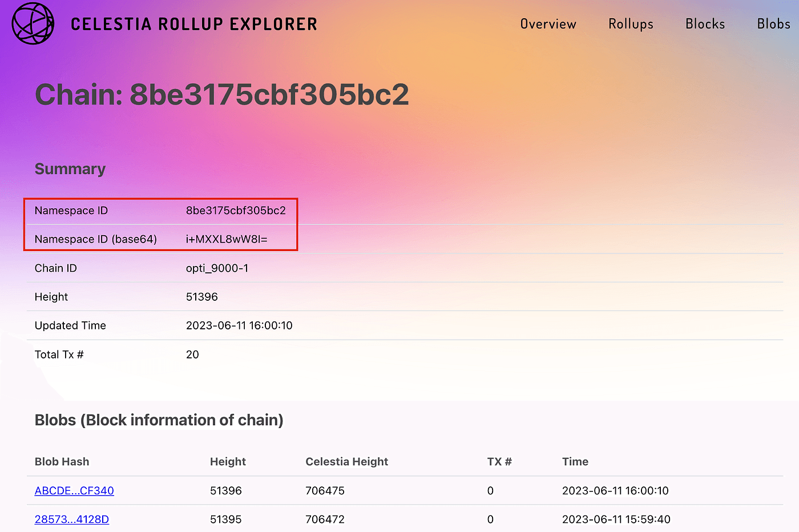
Task: Select Time cell 2023-06-11 15:59:40
Action: pos(616,519)
